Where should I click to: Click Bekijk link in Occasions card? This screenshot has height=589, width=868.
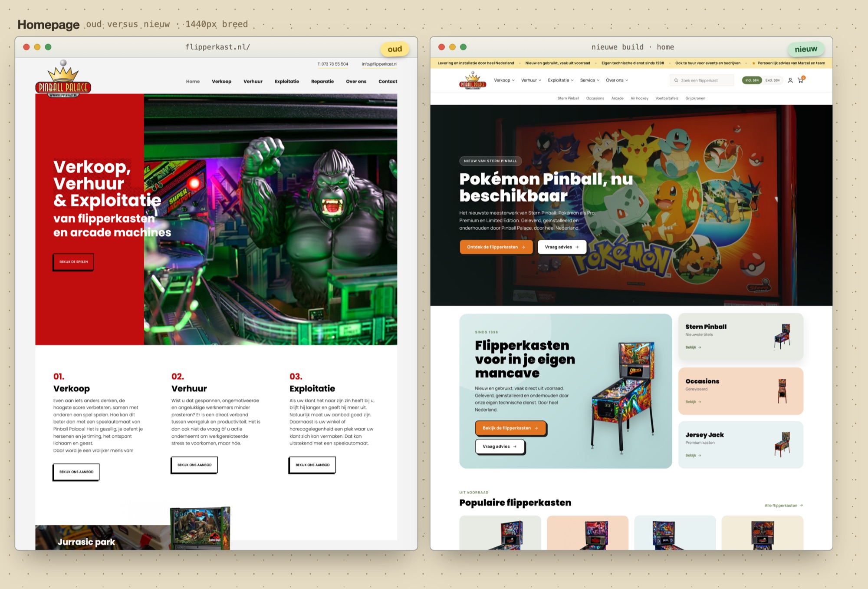point(693,402)
